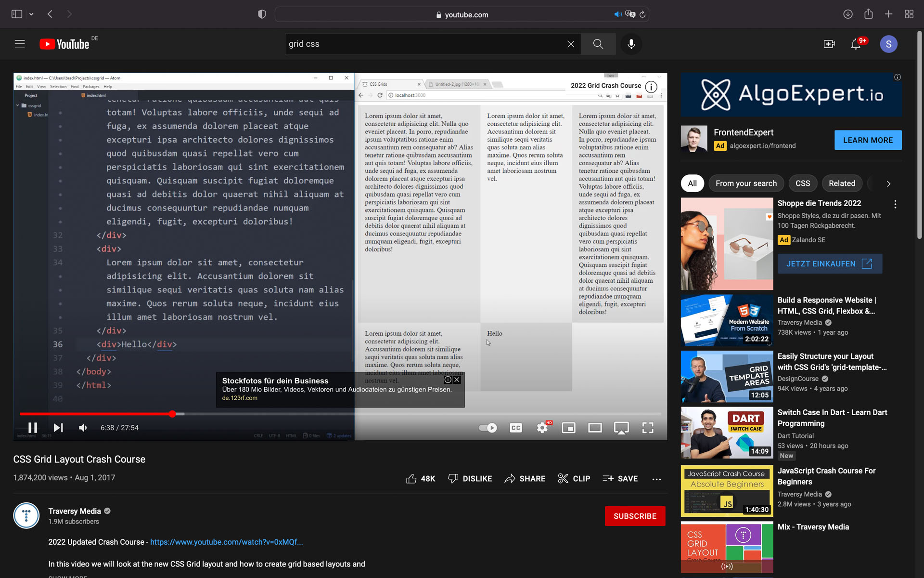Skip to next video
924x578 pixels.
tap(58, 428)
